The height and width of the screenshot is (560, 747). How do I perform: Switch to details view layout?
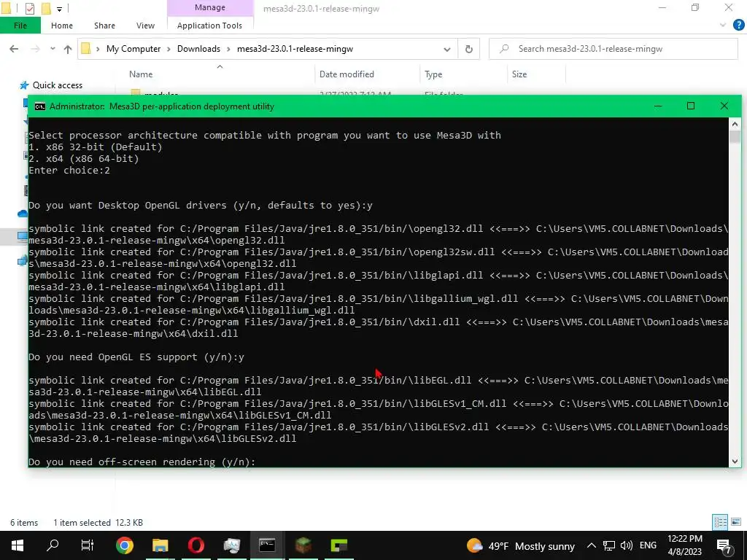pos(720,522)
